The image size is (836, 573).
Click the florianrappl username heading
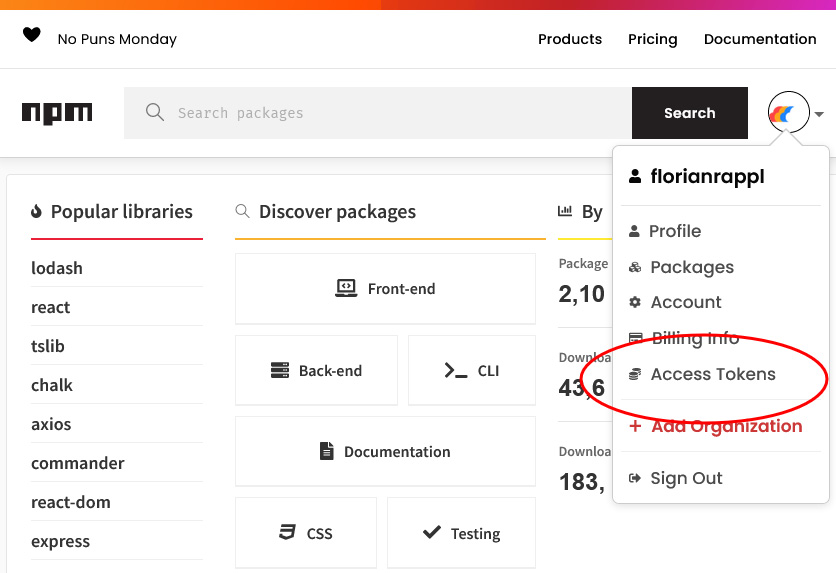point(707,176)
